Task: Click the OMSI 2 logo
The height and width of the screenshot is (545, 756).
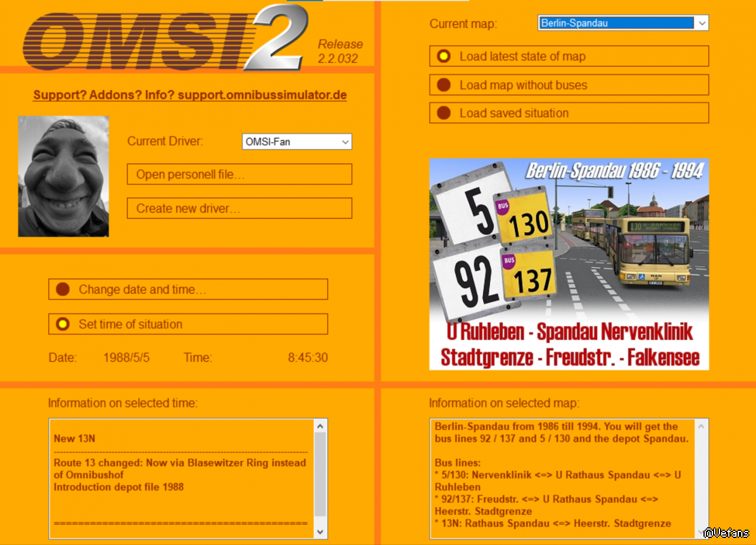Action: click(x=165, y=37)
